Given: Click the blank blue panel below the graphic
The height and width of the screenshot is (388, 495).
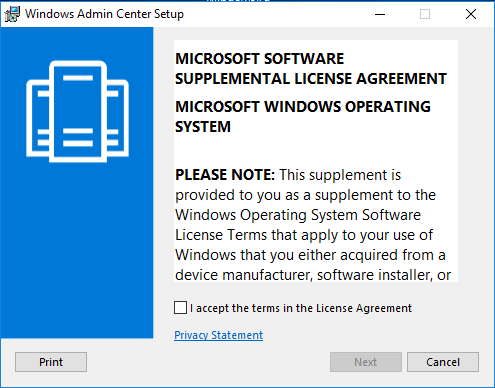Looking at the screenshot, I should (x=77, y=253).
